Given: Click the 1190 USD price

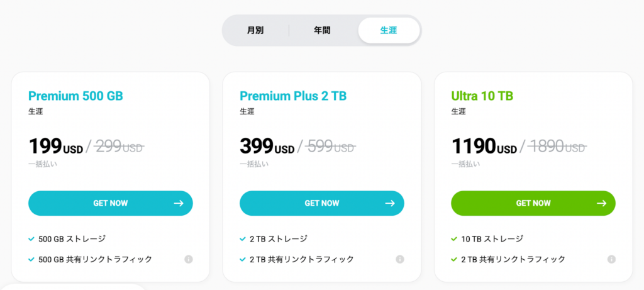Looking at the screenshot, I should coord(484,147).
